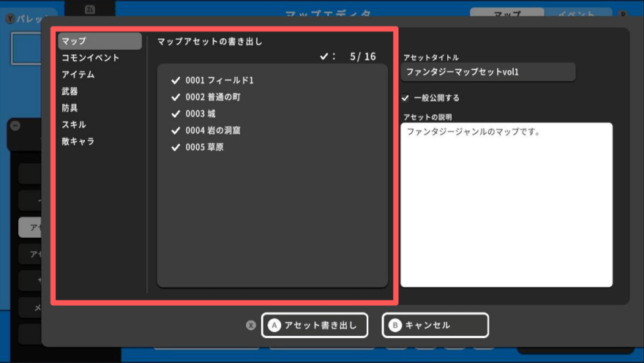644x363 pixels.
Task: Deselect map 0003 城
Action: (x=176, y=114)
